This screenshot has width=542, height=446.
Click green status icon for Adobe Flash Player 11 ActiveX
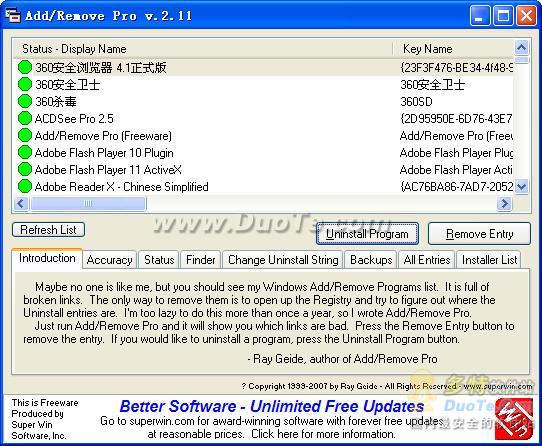[x=25, y=169]
